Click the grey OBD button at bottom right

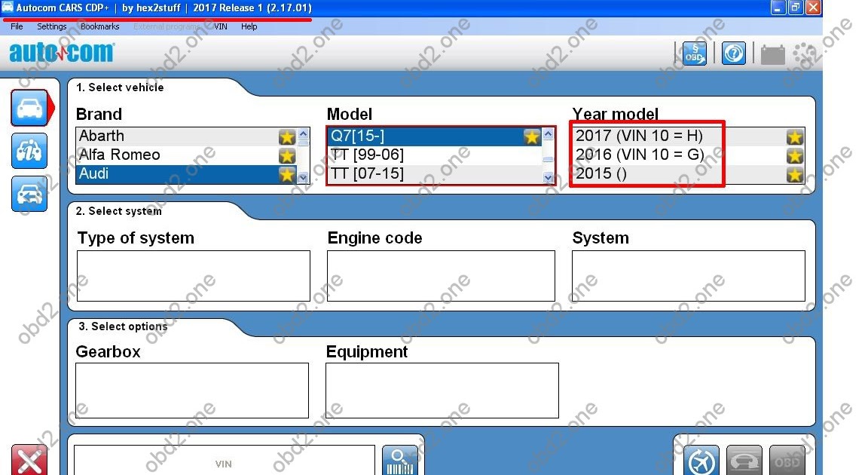(787, 461)
